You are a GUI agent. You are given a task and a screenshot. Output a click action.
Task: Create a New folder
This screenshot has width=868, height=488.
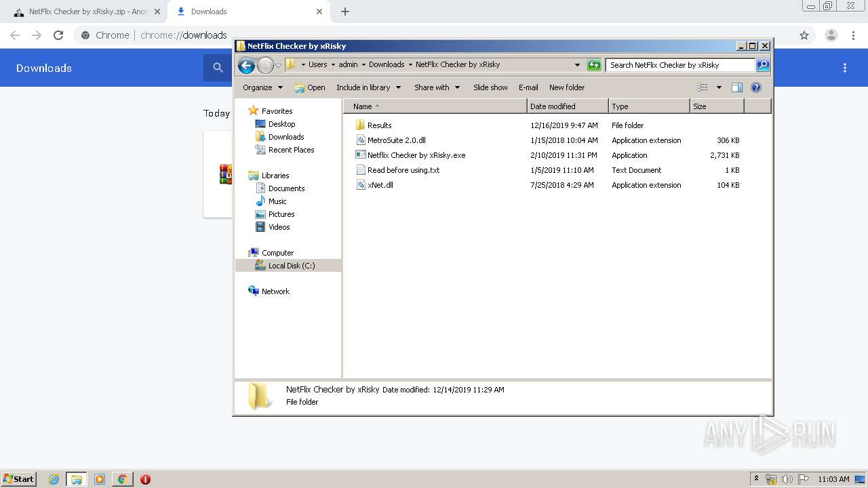567,87
